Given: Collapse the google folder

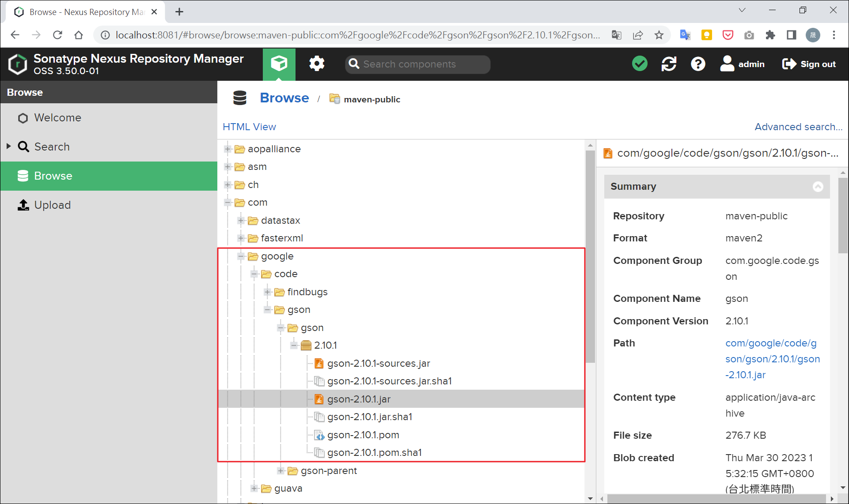Looking at the screenshot, I should (241, 256).
